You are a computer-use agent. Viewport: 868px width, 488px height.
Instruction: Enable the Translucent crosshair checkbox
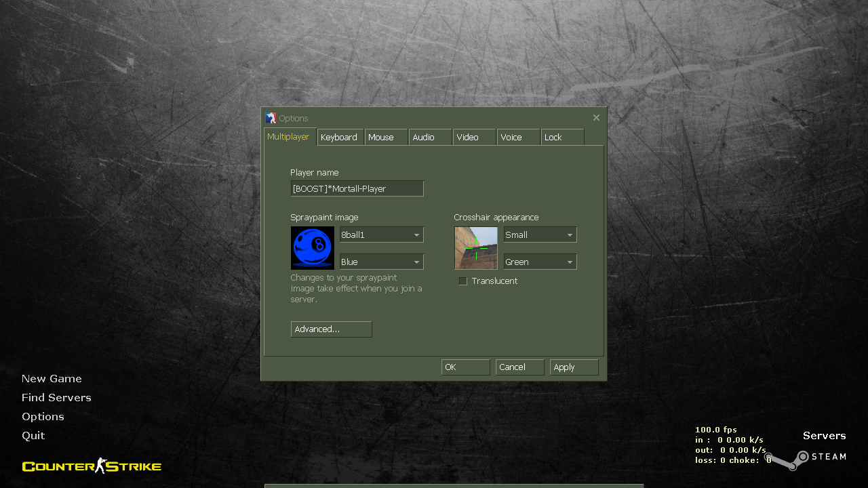(463, 281)
